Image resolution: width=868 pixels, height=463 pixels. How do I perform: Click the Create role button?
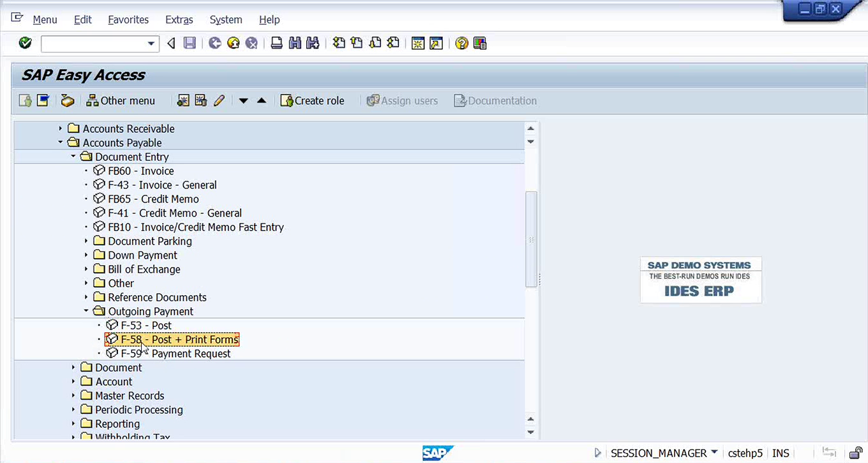(x=313, y=100)
